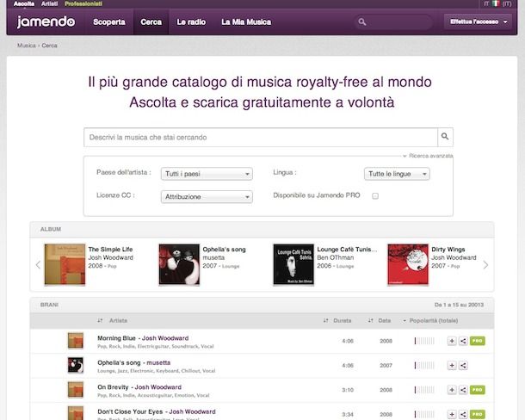Add On Brevity to playlist

452,390
